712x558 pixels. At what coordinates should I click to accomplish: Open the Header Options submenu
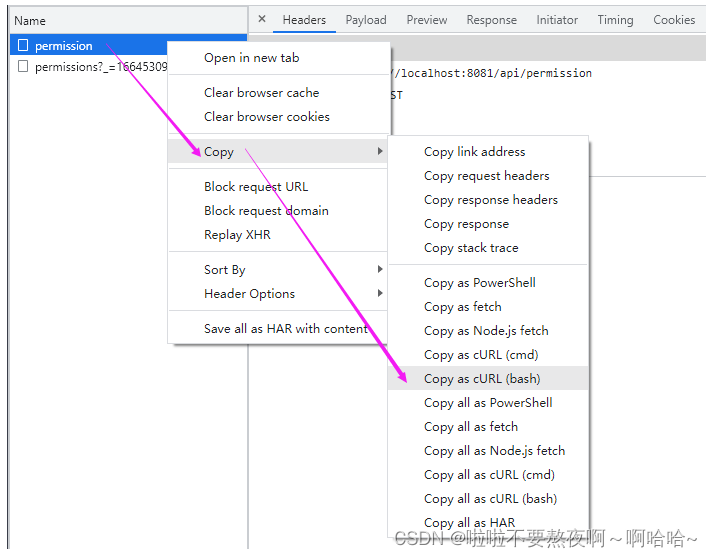277,294
